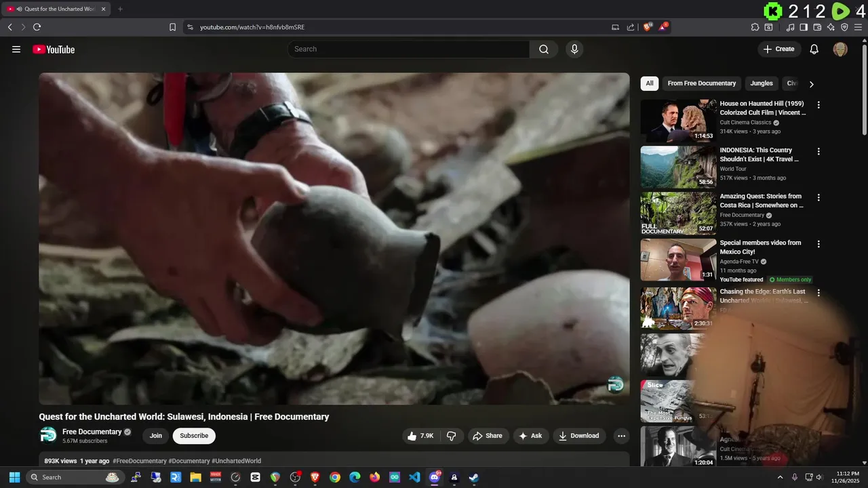Screen dimensions: 868x488
Task: Join the Free Documentary channel membership
Action: click(x=156, y=436)
